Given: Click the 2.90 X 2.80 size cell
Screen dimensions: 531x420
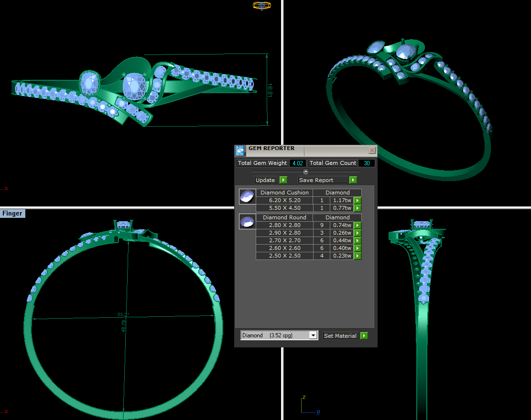Looking at the screenshot, I should pos(284,233).
